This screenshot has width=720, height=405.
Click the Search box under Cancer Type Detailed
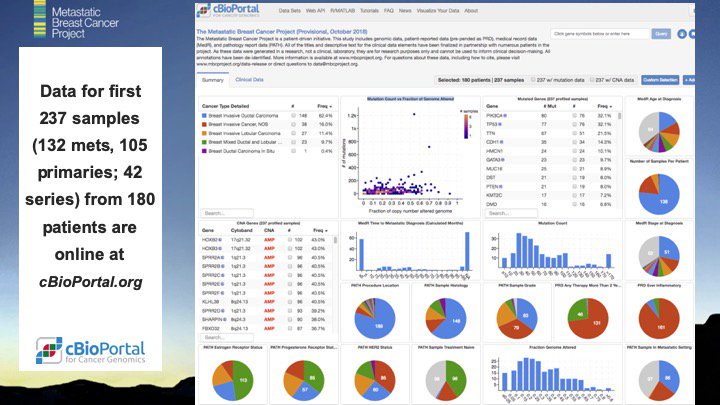(x=227, y=213)
